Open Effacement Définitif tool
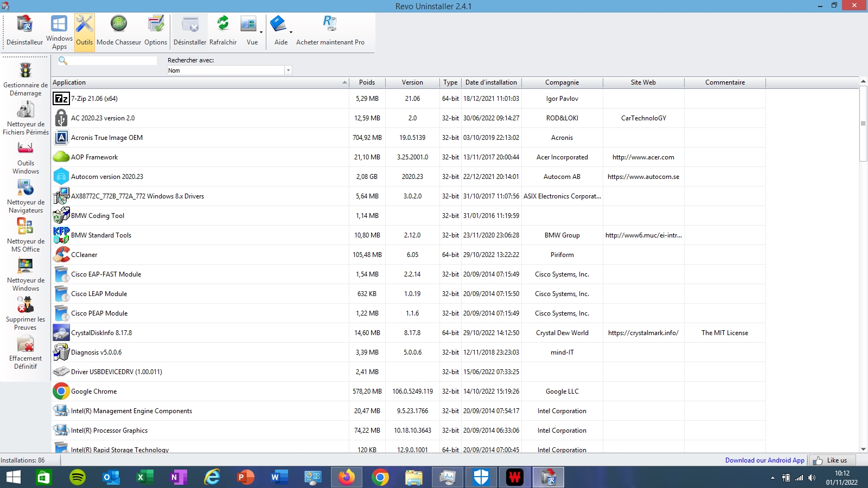The image size is (868, 488). pos(25,353)
